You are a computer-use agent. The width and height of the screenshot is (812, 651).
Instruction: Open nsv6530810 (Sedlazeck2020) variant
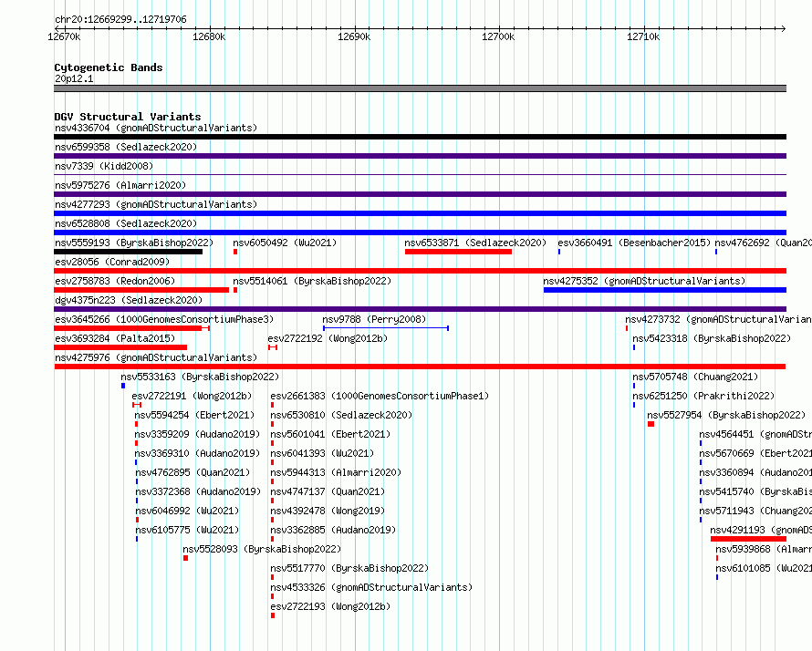[341, 415]
